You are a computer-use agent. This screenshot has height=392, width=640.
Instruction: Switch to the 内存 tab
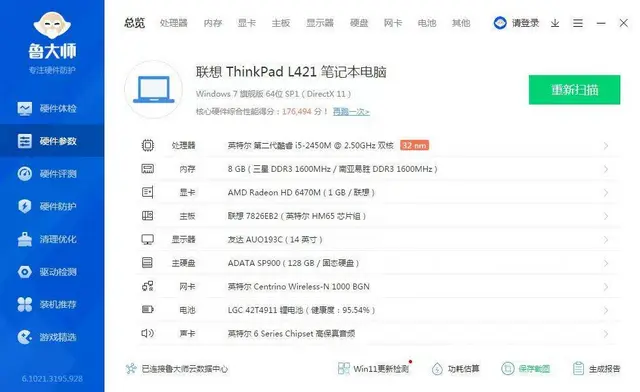tap(213, 23)
